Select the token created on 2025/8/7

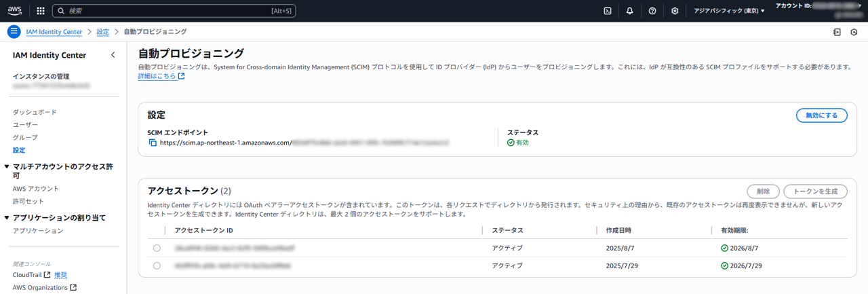pos(157,248)
